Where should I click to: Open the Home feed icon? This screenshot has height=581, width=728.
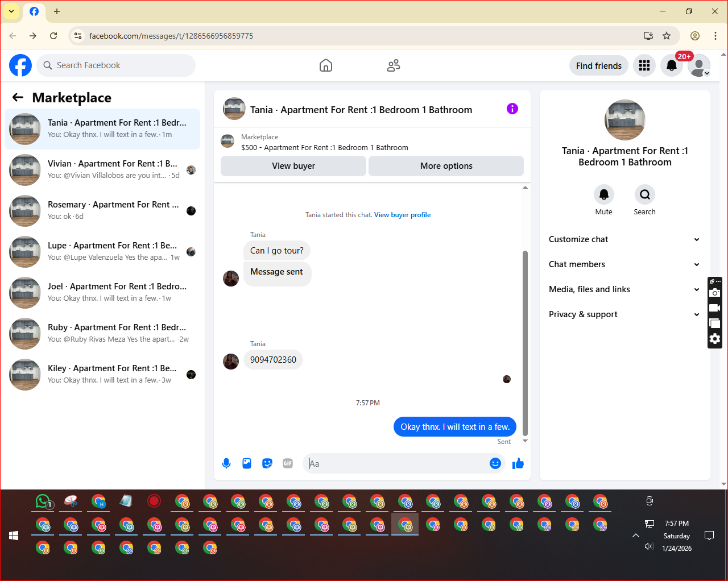(326, 65)
